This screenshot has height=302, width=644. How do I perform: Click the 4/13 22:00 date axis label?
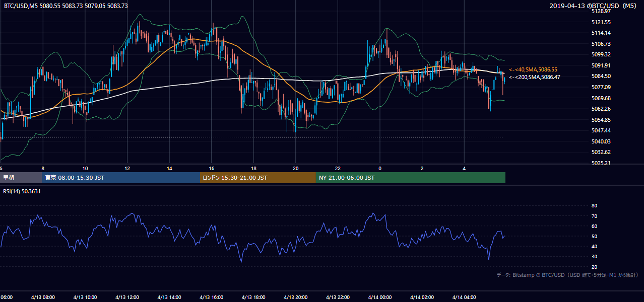coord(338,297)
